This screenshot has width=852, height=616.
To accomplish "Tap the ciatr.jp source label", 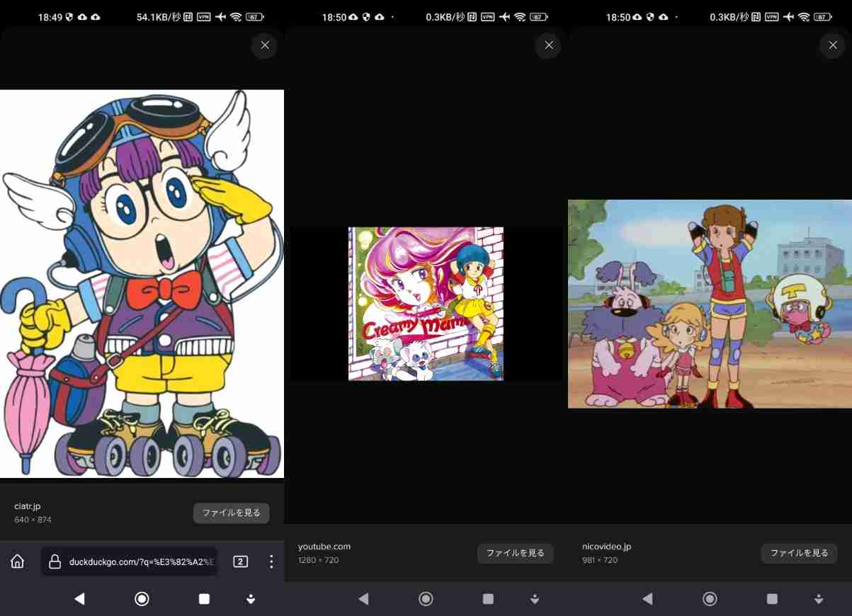I will [x=28, y=506].
